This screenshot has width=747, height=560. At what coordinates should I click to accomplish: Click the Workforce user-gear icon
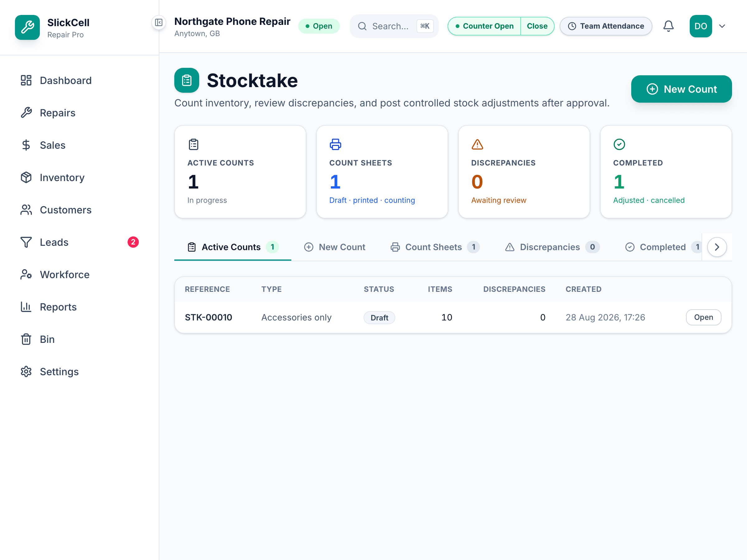tap(26, 275)
